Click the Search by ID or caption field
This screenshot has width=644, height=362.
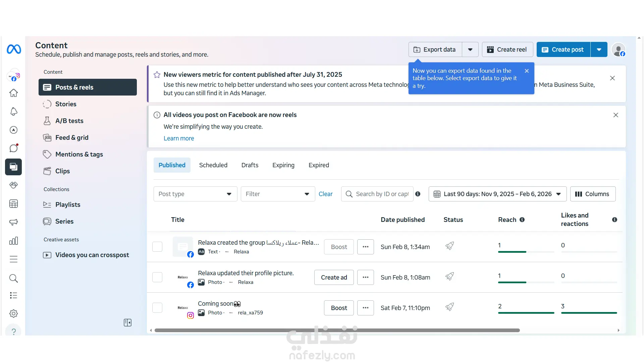382,194
